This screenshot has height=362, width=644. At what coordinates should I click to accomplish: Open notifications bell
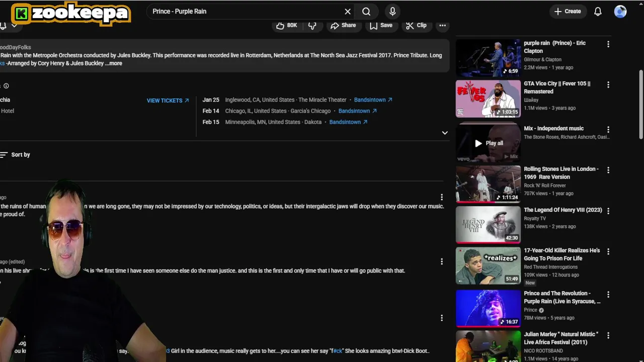coord(598,12)
